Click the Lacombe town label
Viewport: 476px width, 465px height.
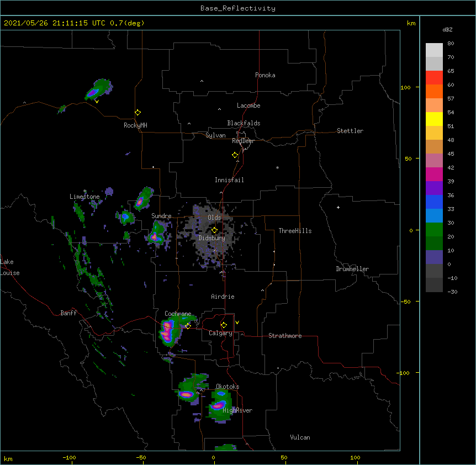(248, 105)
